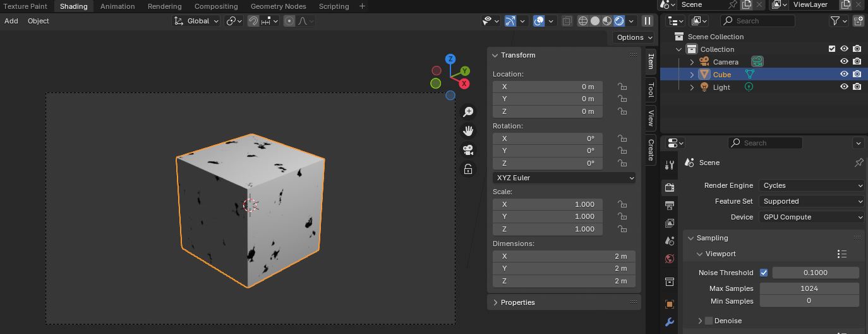Select rendered viewport shading mode icon
This screenshot has height=334, width=868.
(619, 21)
